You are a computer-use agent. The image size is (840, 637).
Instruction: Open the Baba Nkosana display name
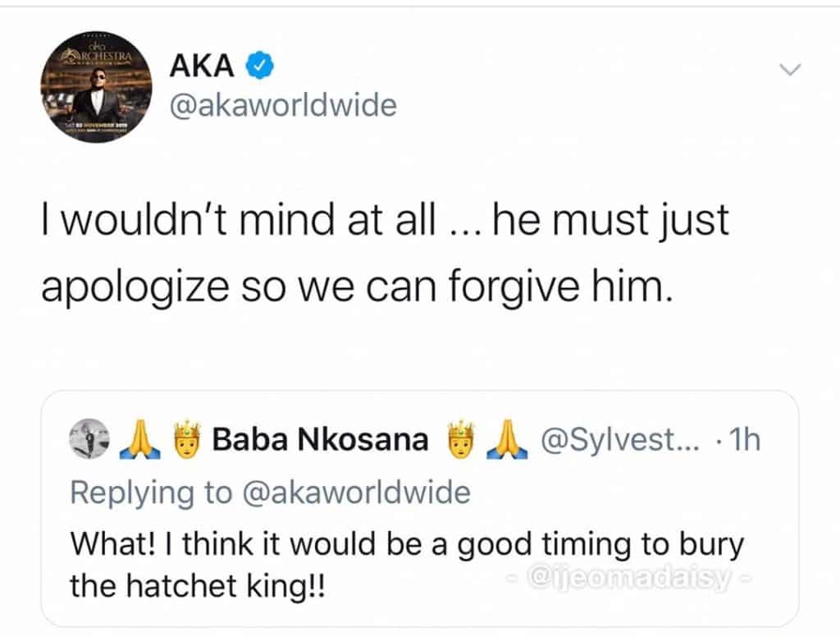(x=321, y=440)
